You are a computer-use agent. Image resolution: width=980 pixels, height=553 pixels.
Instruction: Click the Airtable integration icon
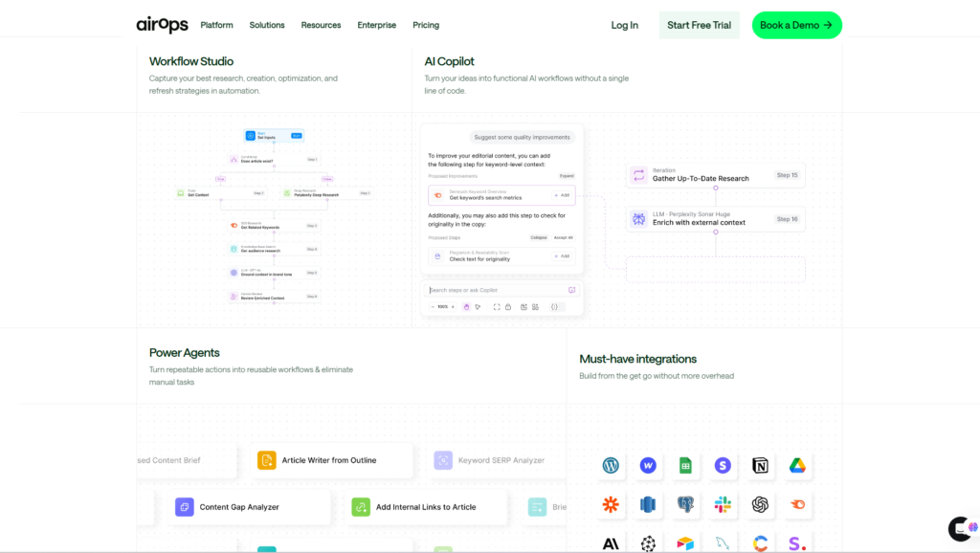coord(685,543)
